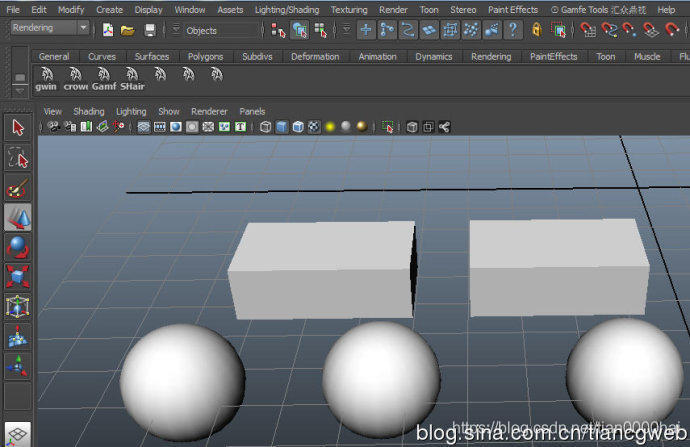Select the Scale tool cube icon
Screen dimensions: 690x447
(18, 277)
